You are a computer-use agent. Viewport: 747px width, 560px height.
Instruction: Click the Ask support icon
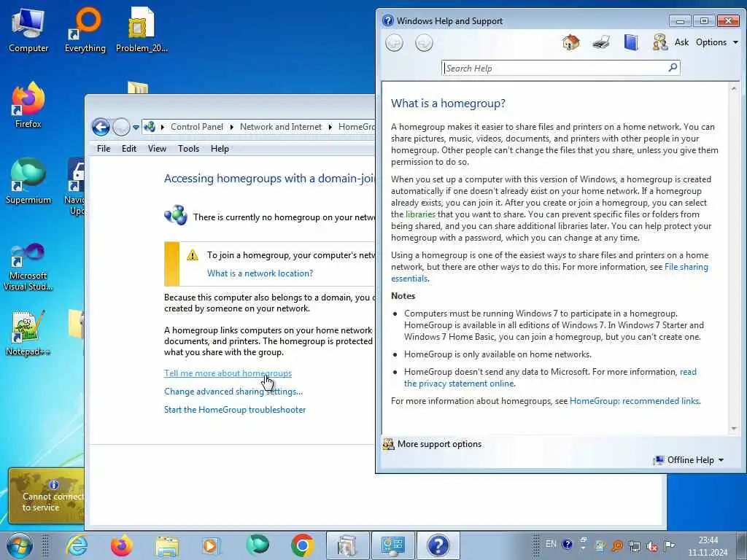pos(659,42)
